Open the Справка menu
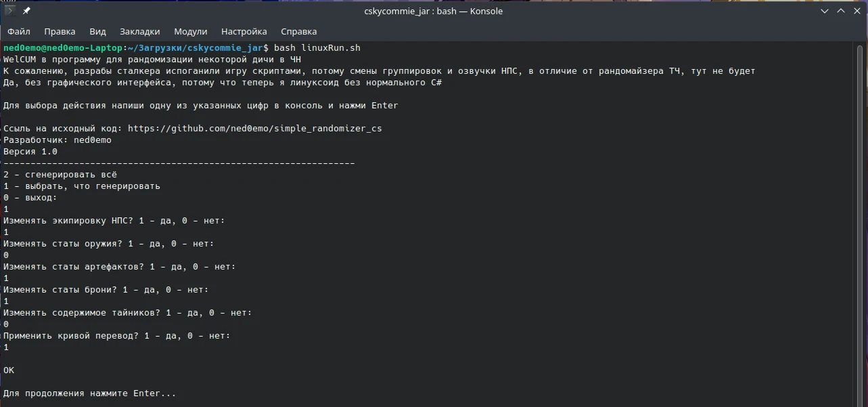The image size is (868, 407). [x=298, y=31]
